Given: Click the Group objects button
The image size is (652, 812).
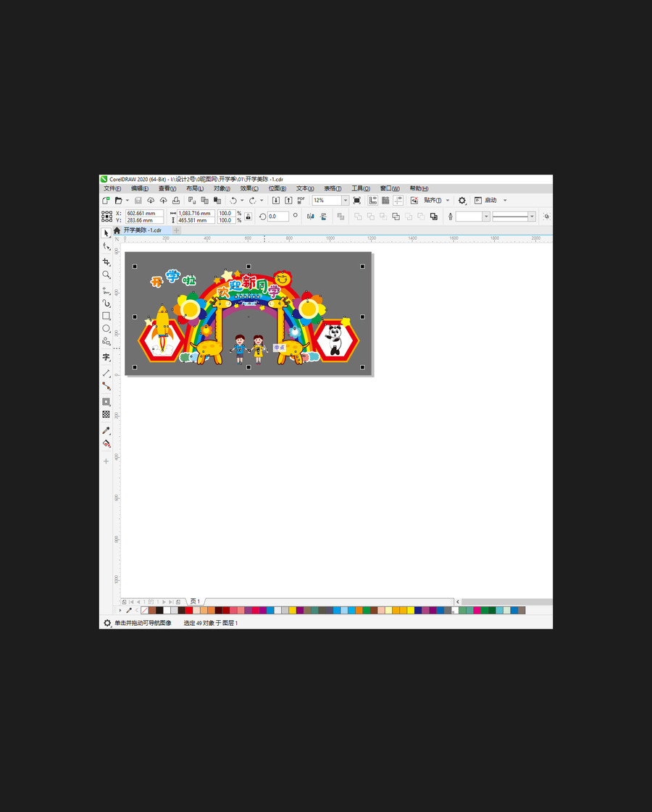Looking at the screenshot, I should pos(340,217).
